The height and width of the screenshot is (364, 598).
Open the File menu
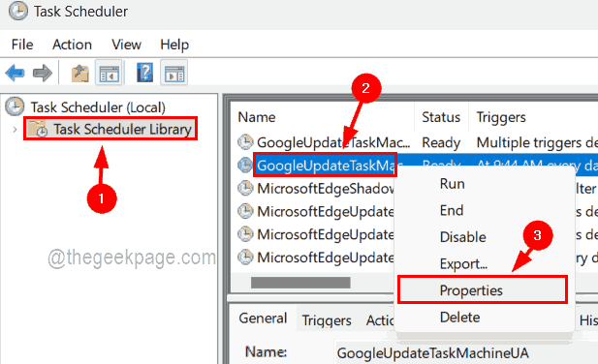click(22, 45)
